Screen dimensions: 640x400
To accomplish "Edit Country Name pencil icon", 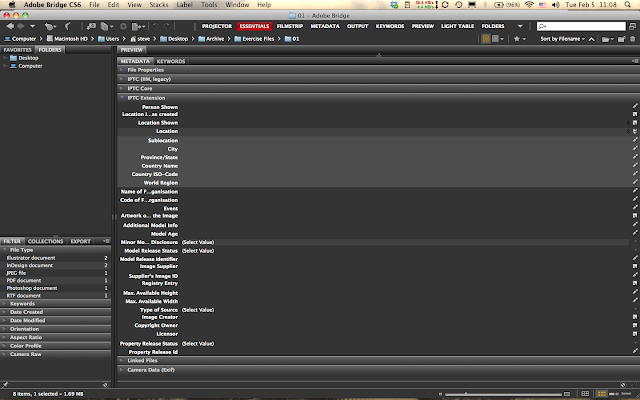I will click(635, 165).
